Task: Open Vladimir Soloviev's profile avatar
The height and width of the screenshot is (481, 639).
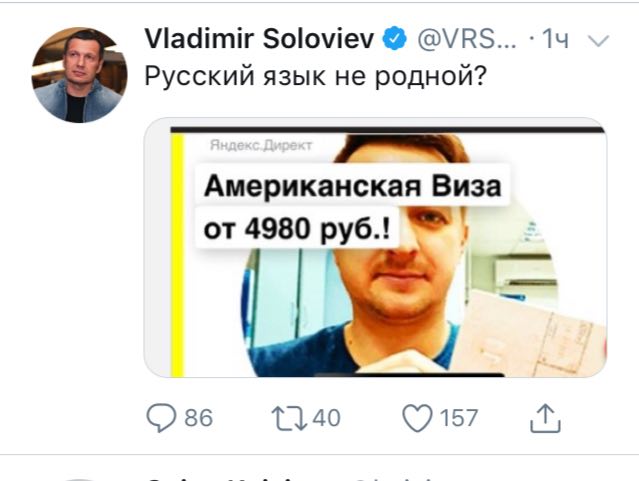Action: click(x=79, y=75)
